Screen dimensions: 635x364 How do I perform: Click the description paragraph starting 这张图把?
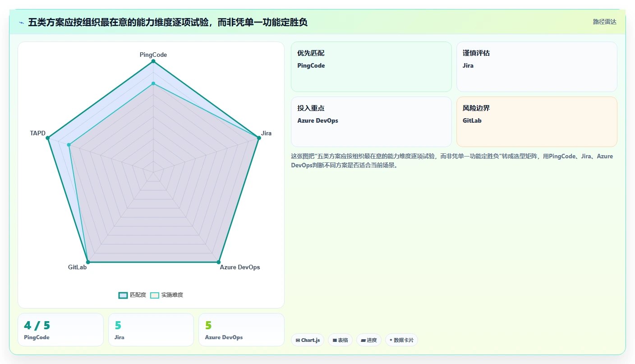[452, 161]
